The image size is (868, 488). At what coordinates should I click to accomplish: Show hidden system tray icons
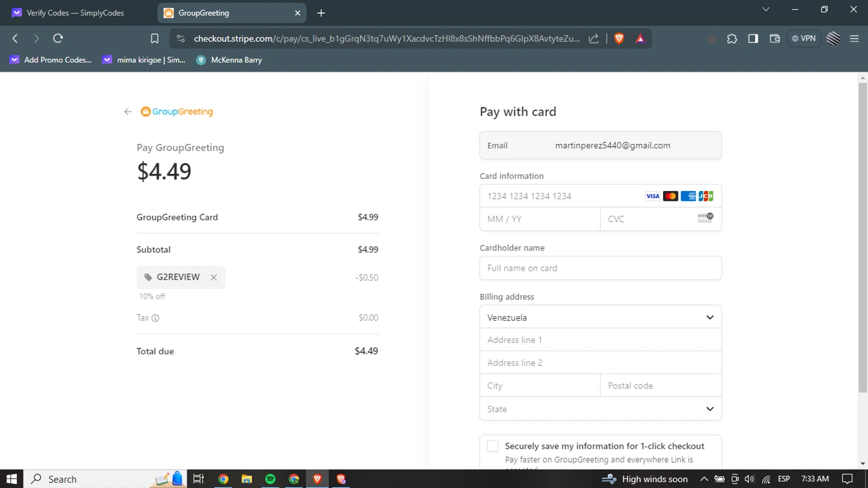pyautogui.click(x=704, y=479)
